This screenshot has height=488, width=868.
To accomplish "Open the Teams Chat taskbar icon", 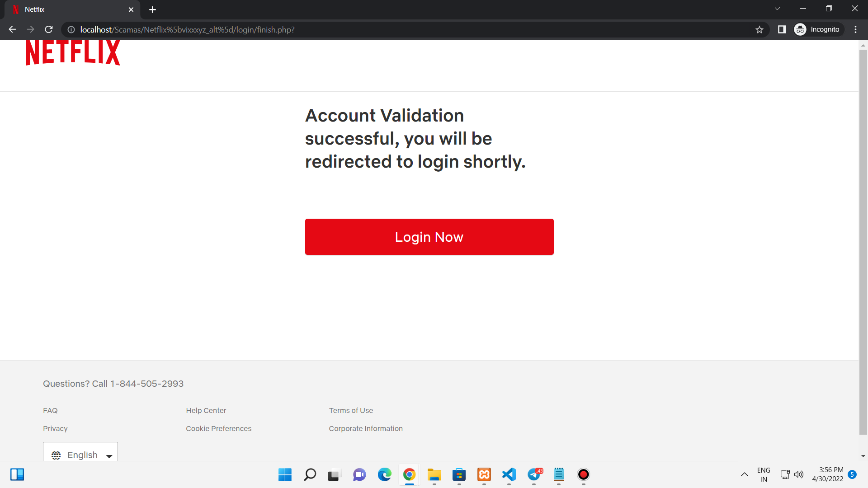I will [x=359, y=474].
